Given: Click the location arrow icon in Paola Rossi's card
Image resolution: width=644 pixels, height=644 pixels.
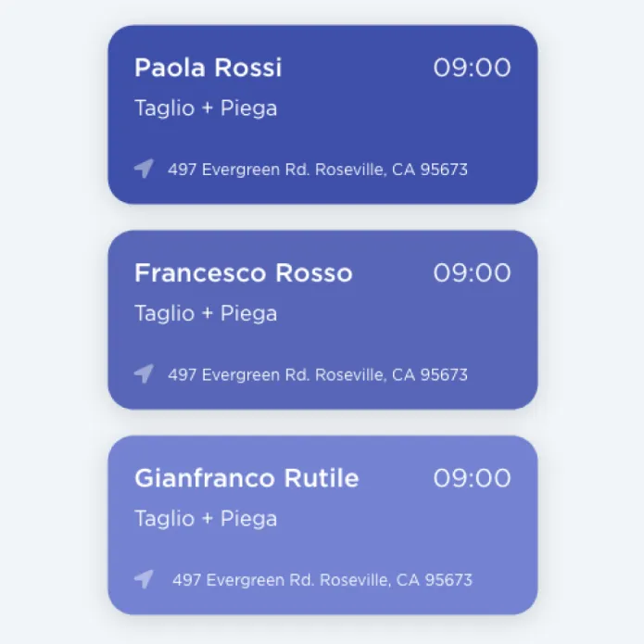Looking at the screenshot, I should point(144,169).
